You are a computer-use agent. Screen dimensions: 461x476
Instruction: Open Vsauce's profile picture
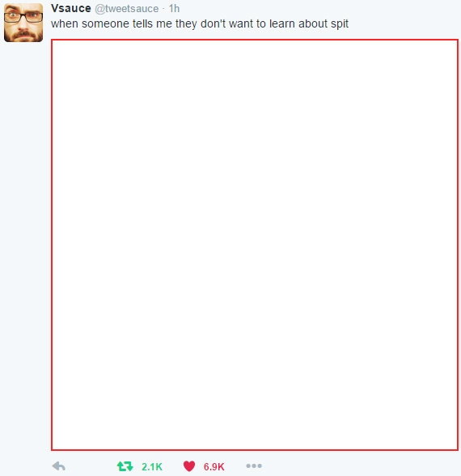click(23, 23)
